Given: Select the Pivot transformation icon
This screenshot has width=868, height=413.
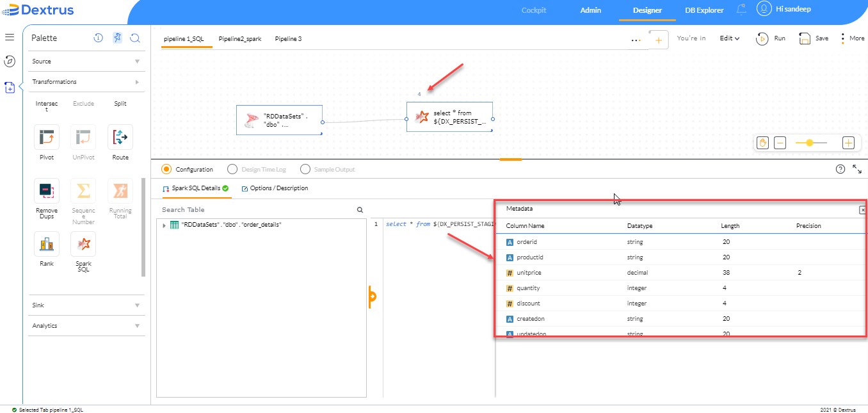Looking at the screenshot, I should pos(47,137).
